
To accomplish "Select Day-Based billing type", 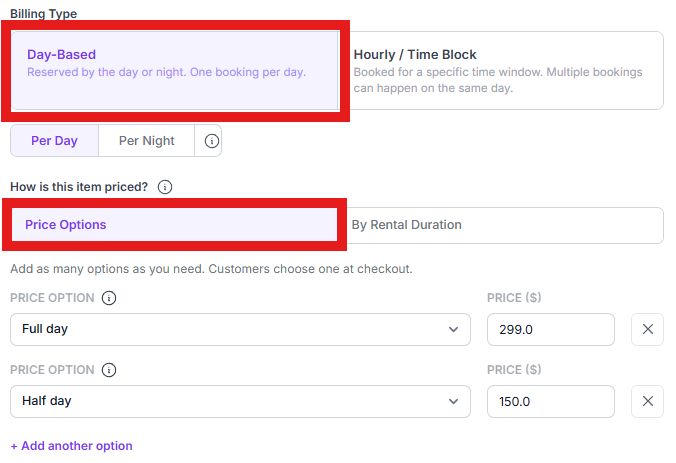I will [175, 70].
